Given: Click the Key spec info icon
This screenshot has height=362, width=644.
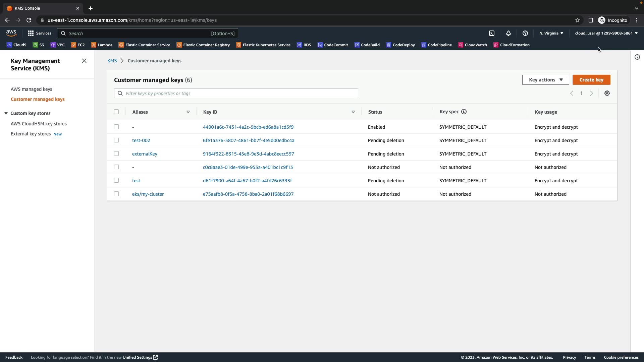Looking at the screenshot, I should (464, 112).
